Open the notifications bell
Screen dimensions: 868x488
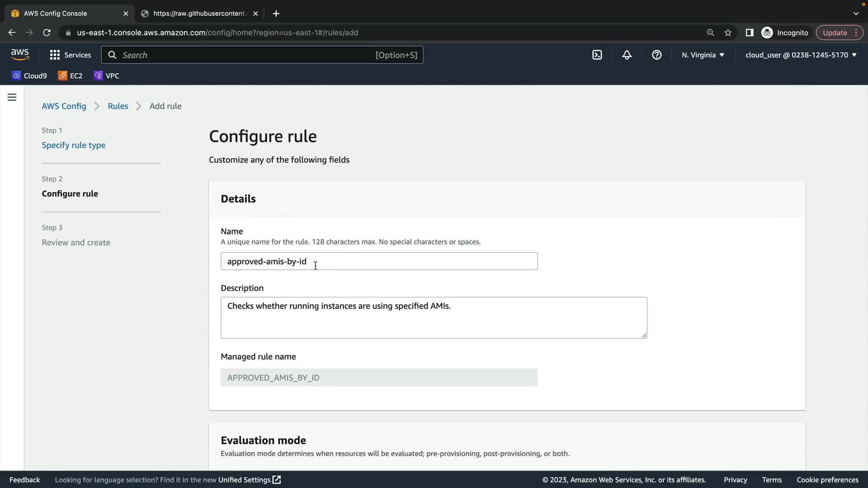627,55
